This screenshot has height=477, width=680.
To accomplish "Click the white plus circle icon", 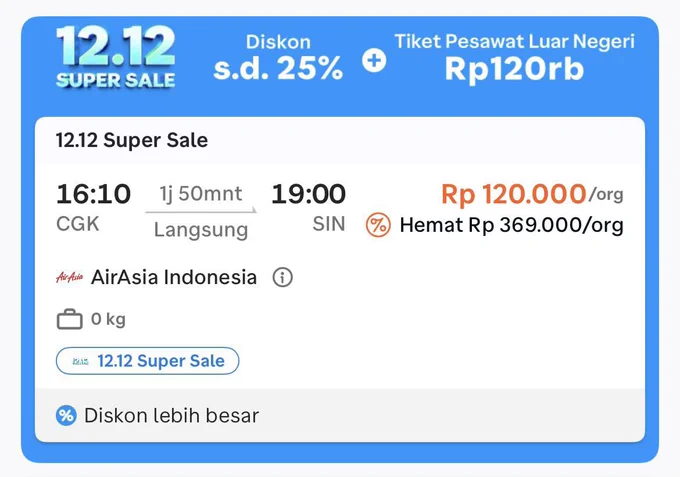I will tap(374, 60).
